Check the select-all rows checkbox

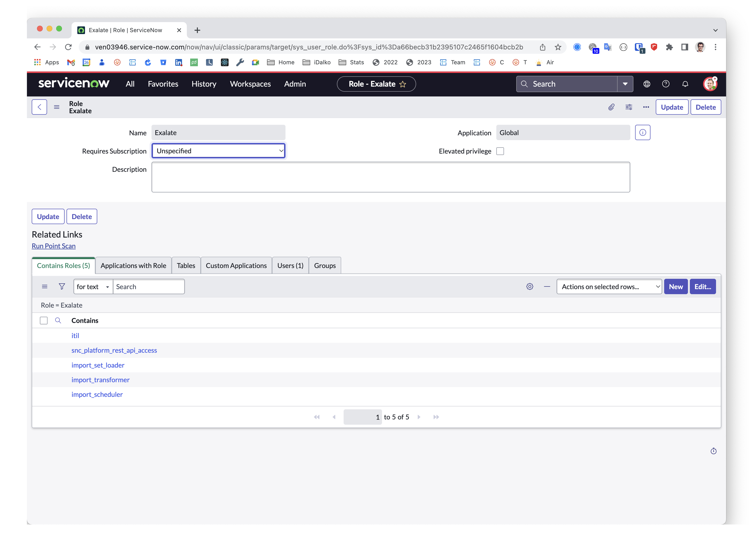point(44,320)
